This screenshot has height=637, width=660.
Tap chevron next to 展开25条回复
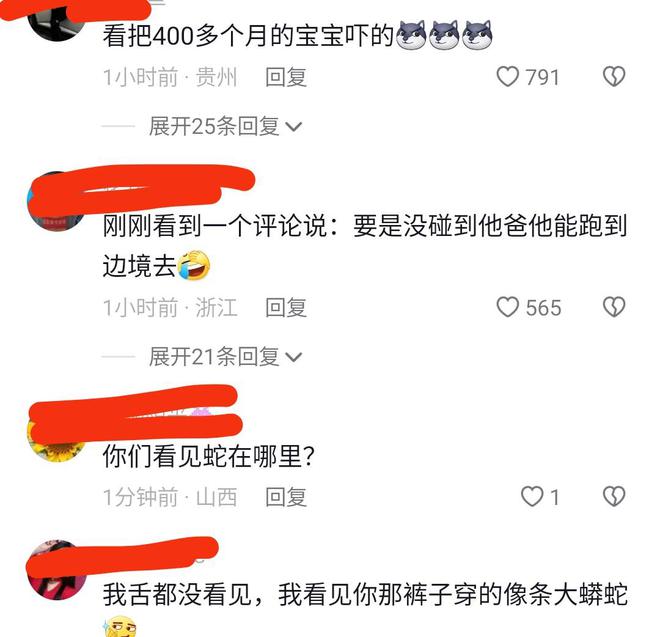[293, 126]
